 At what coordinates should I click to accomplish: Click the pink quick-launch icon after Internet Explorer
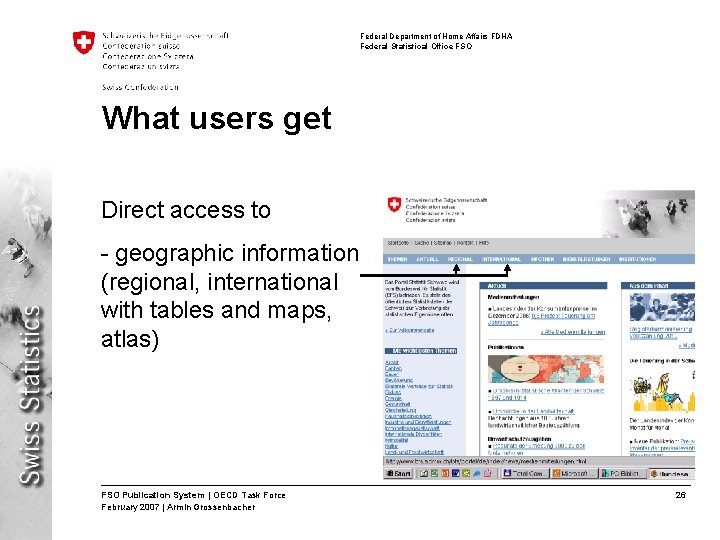click(487, 473)
